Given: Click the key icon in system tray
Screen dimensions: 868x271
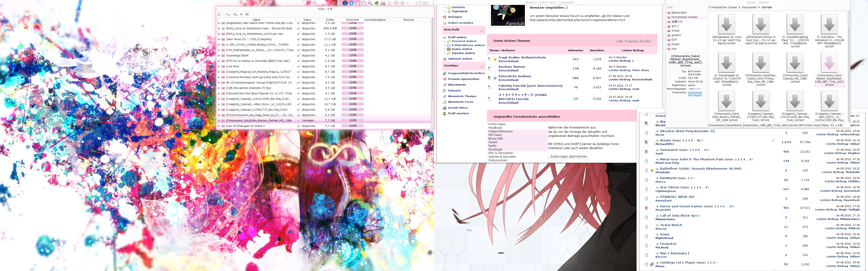Looking at the screenshot, I should point(370,3).
